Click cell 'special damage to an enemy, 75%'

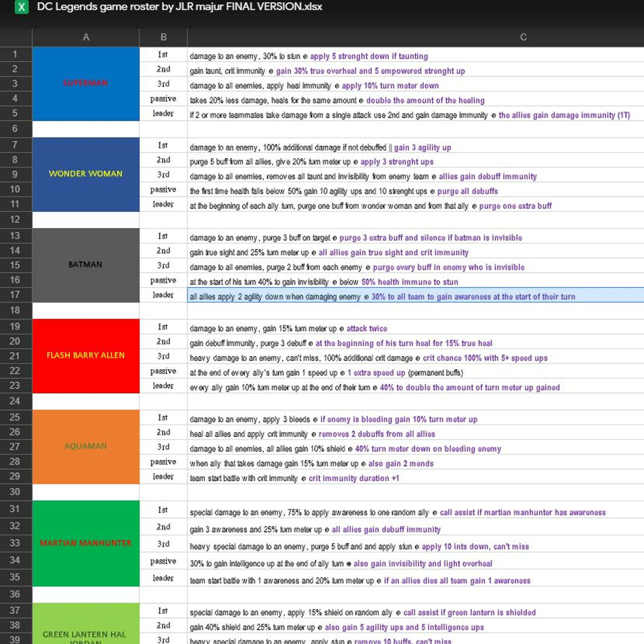click(x=416, y=509)
